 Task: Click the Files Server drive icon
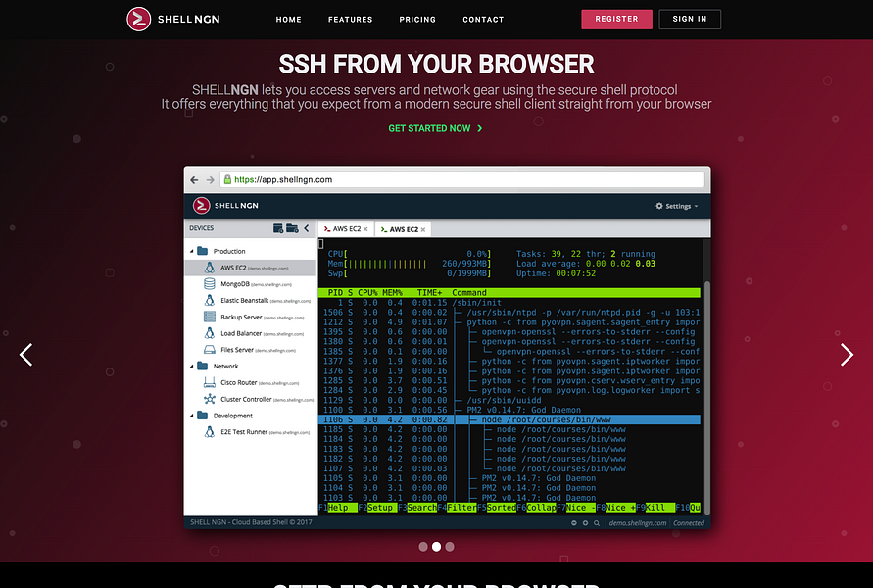(210, 350)
